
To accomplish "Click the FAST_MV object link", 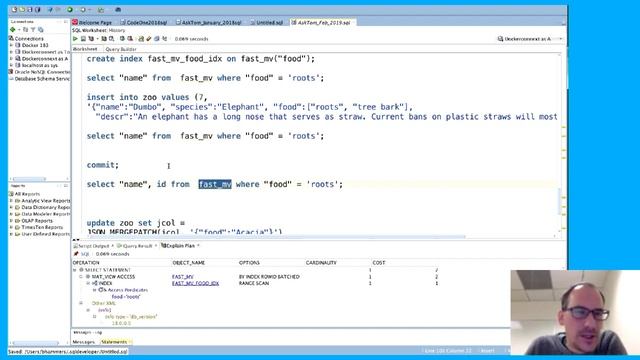I will point(183,277).
